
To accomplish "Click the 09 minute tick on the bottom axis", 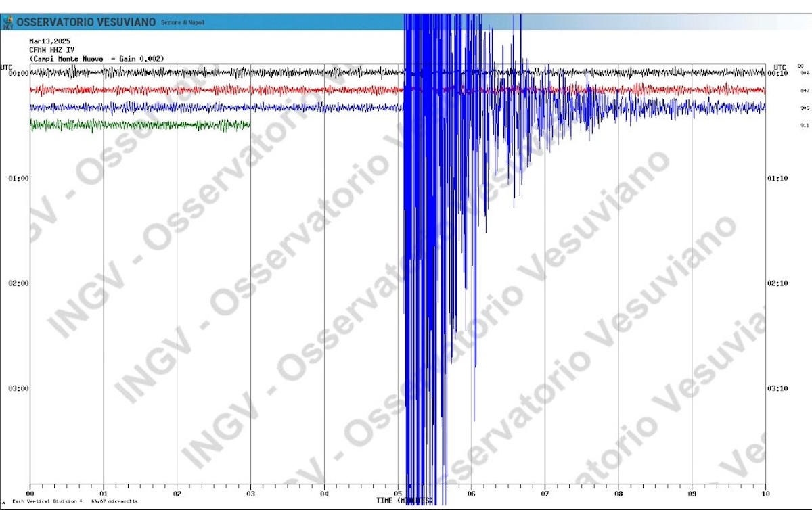I will point(692,494).
